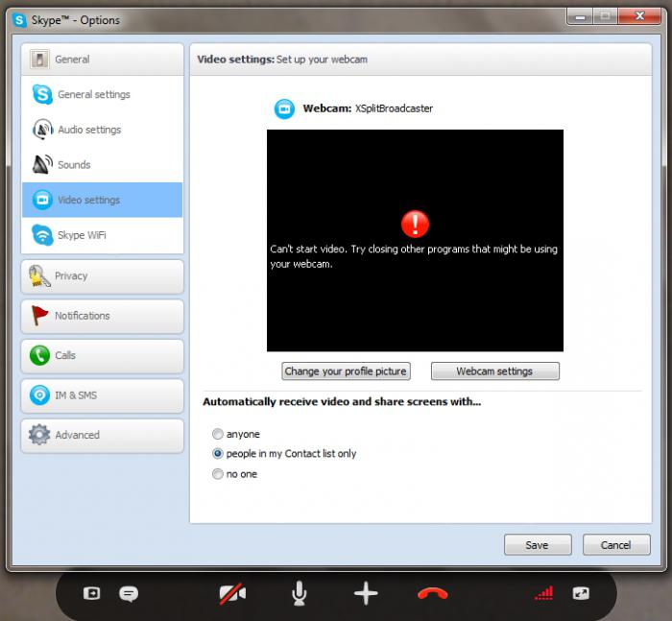672x621 pixels.
Task: Show contacts panel icon in the call toolbar
Action: click(x=92, y=593)
